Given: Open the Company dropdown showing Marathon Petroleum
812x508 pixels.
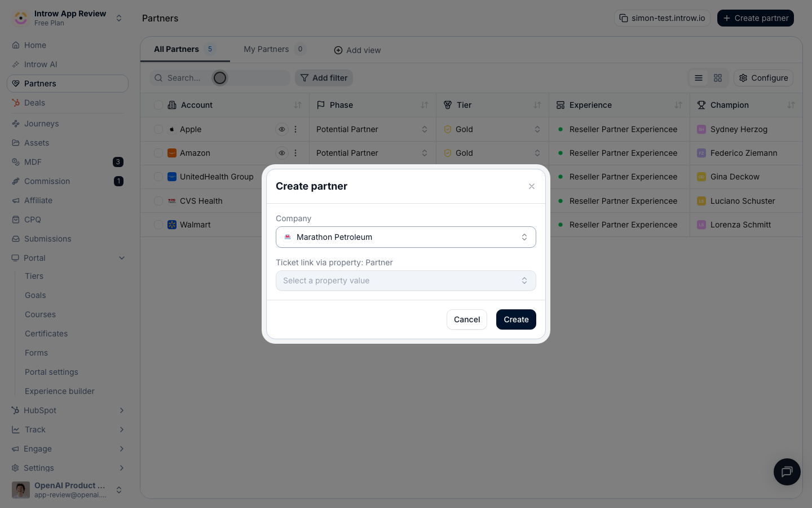Looking at the screenshot, I should 406,237.
